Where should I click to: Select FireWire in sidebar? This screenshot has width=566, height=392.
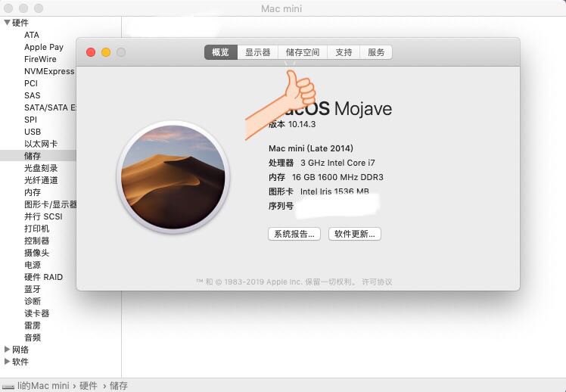(40, 59)
